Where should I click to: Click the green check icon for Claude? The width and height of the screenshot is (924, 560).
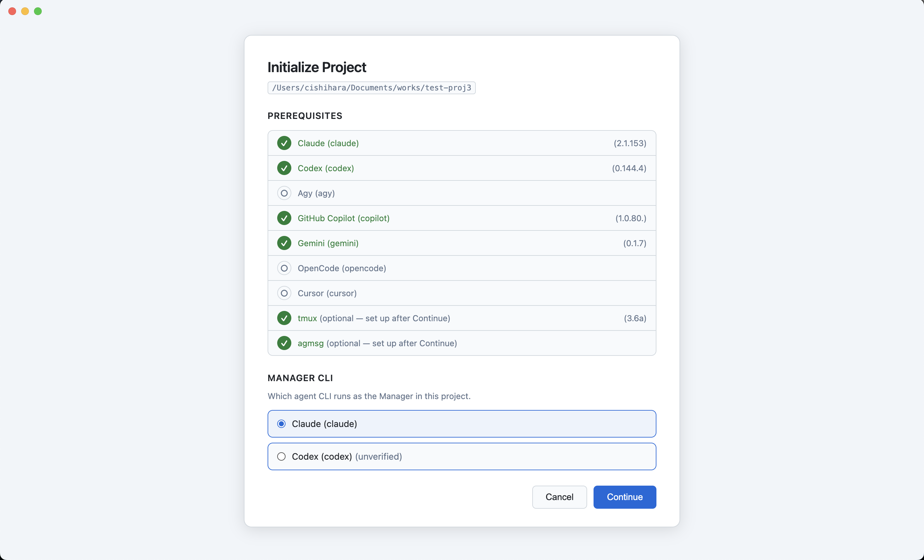coord(284,143)
